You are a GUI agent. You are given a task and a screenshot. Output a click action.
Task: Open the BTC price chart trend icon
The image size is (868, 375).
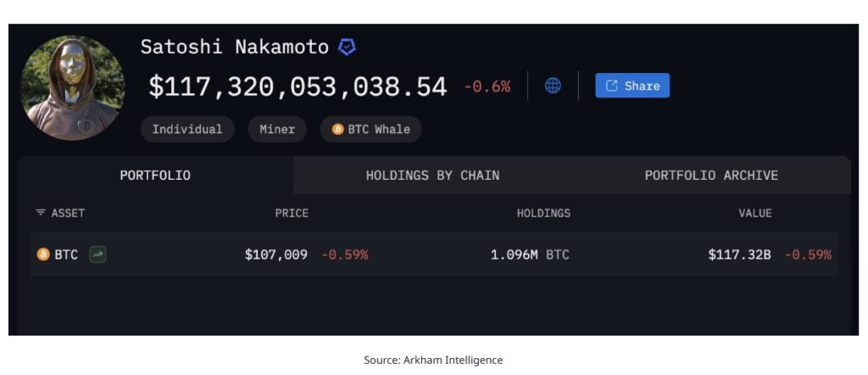pyautogui.click(x=97, y=255)
